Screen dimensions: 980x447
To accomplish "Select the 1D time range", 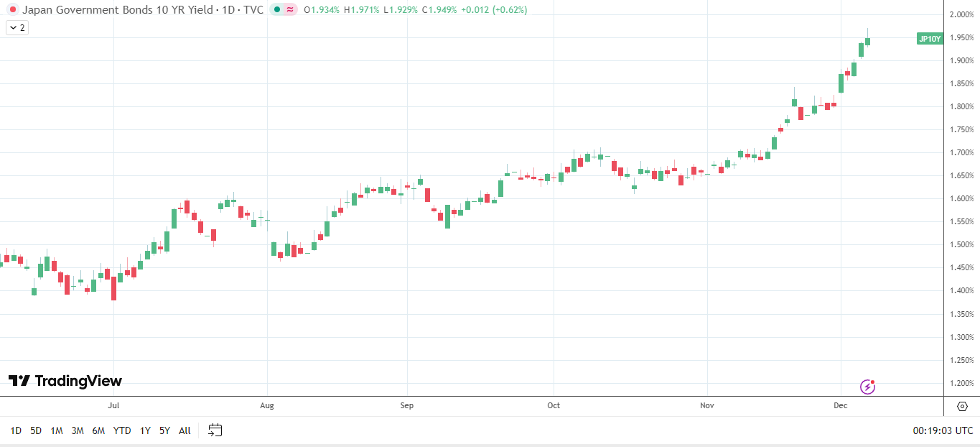I will click(x=15, y=430).
